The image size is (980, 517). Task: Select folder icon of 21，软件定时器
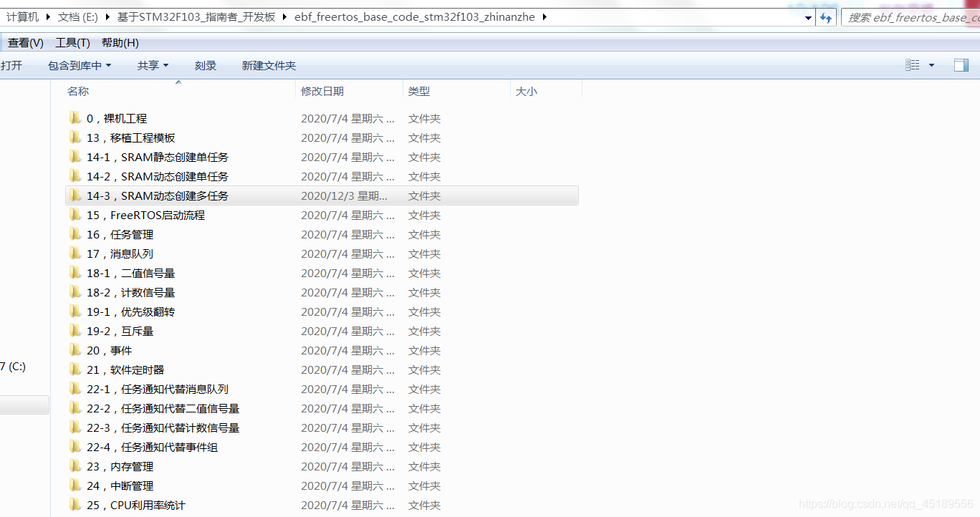pos(75,369)
